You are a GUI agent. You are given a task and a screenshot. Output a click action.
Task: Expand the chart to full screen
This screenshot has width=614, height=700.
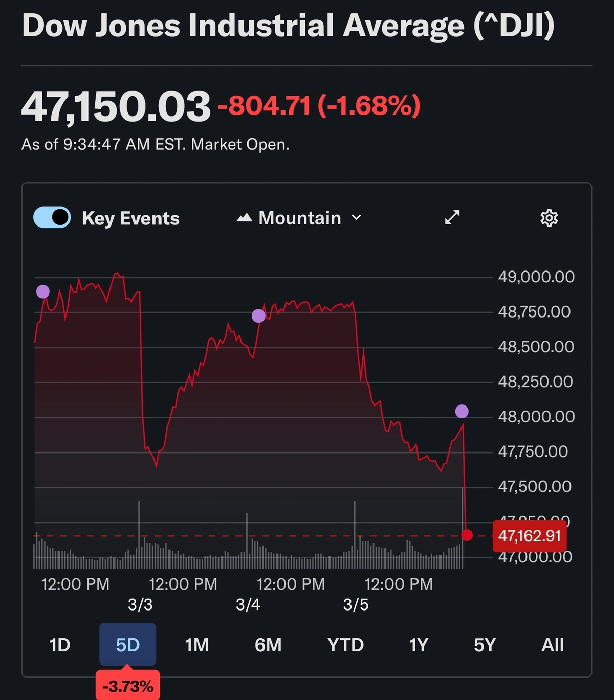[452, 217]
